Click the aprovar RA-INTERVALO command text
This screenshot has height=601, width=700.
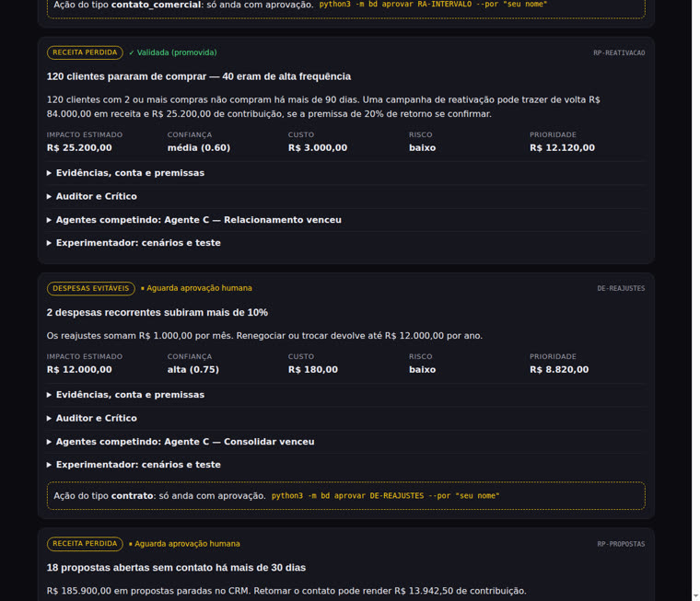coord(433,5)
